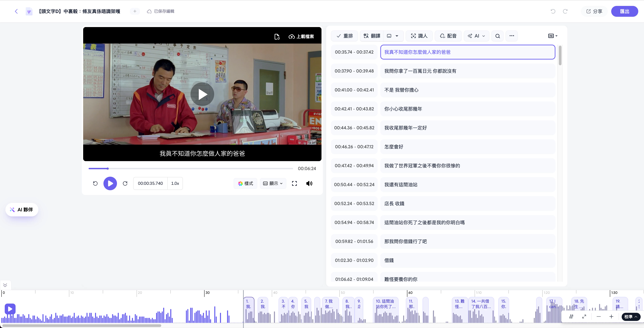Image resolution: width=644 pixels, height=328 pixels.
Task: Enter fullscreen video mode
Action: (294, 183)
